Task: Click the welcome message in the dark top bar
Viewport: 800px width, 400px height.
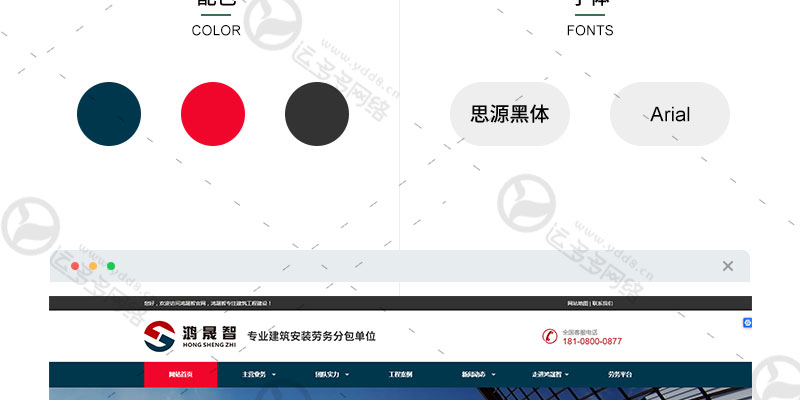Action: point(208,303)
